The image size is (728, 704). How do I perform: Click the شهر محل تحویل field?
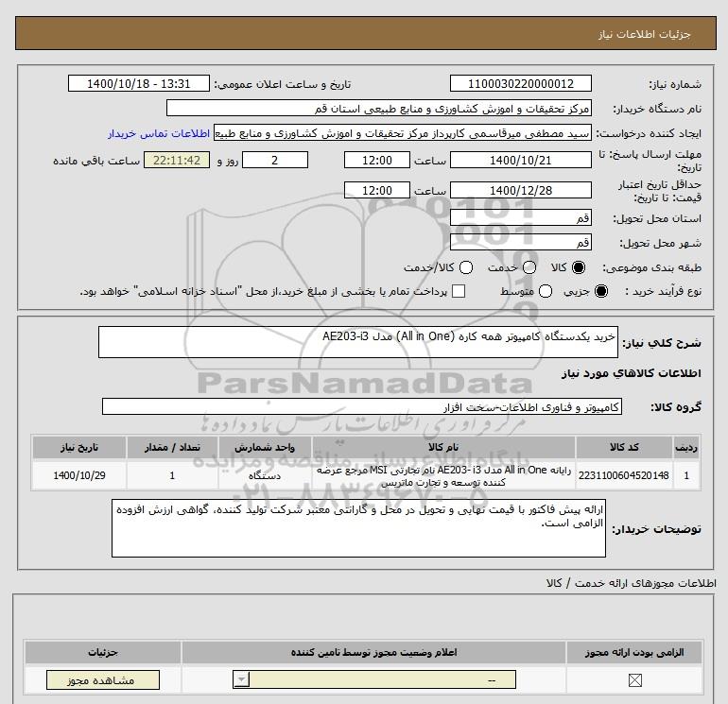coord(520,242)
